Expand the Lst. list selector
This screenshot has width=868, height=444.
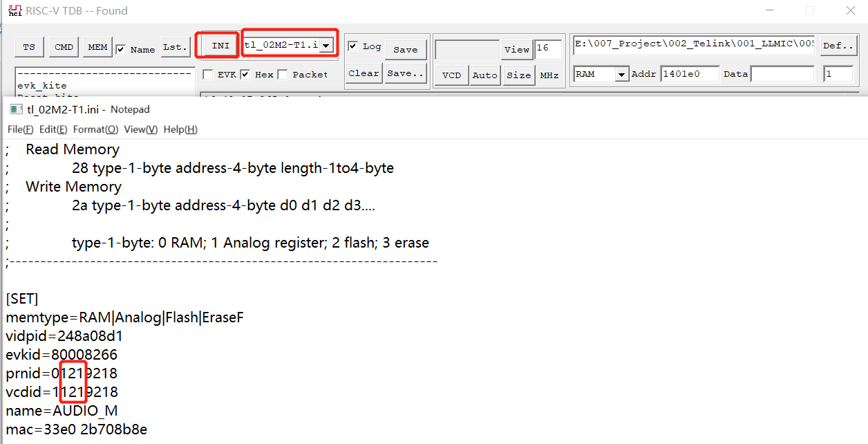[175, 47]
